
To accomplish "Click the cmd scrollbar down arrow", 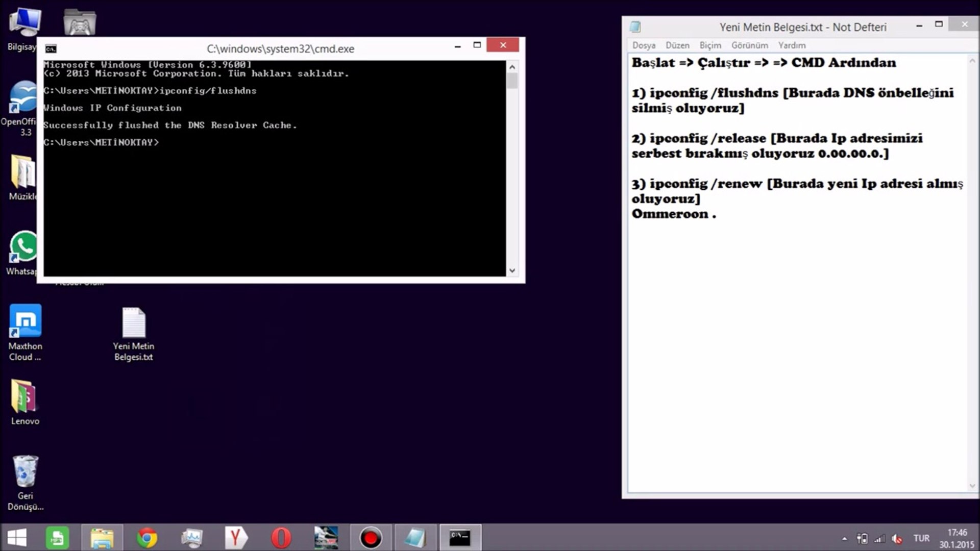I will 512,271.
